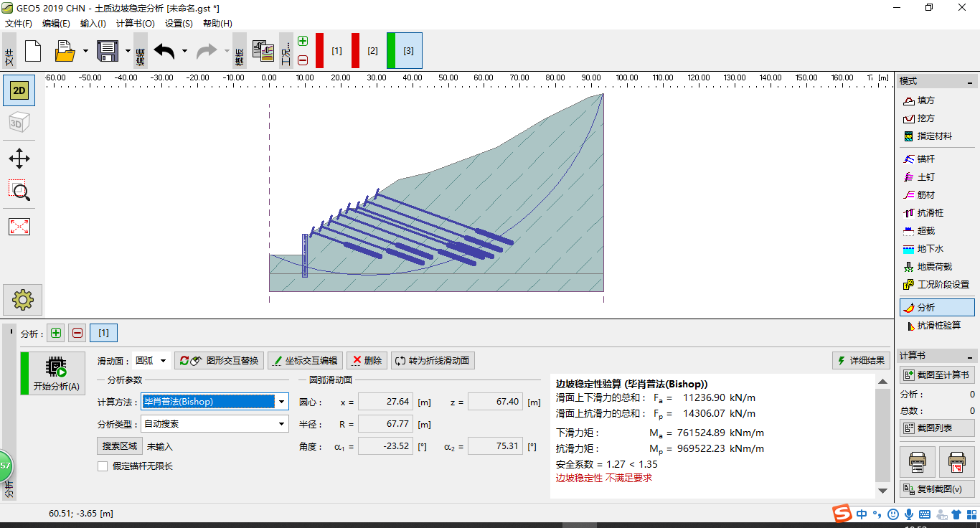The image size is (980, 528).
Task: Open the 地下水 groundwater mode
Action: pyautogui.click(x=936, y=249)
